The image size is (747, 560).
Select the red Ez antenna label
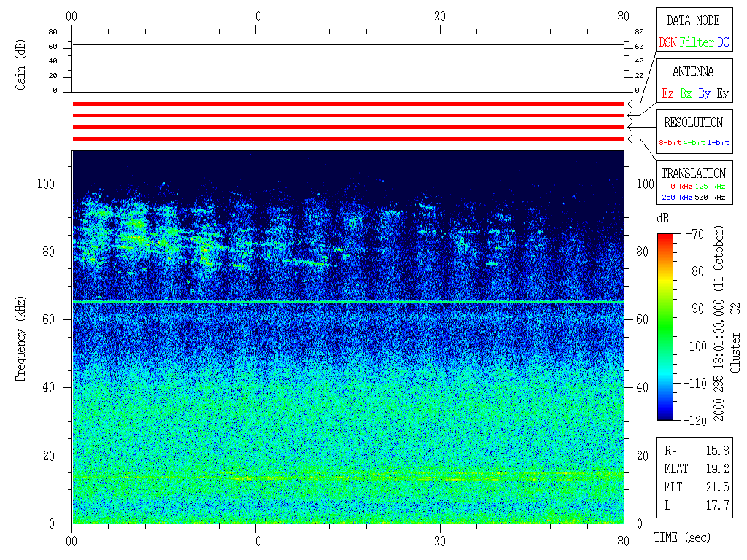[667, 94]
